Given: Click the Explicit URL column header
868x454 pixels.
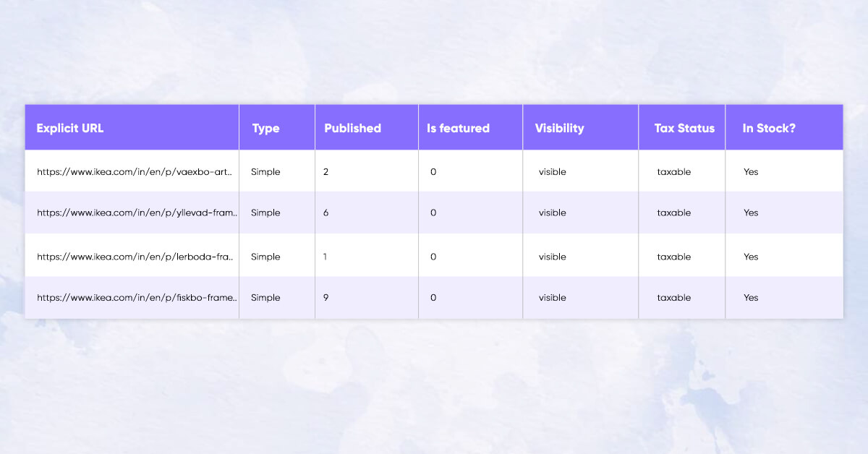Looking at the screenshot, I should pyautogui.click(x=70, y=128).
